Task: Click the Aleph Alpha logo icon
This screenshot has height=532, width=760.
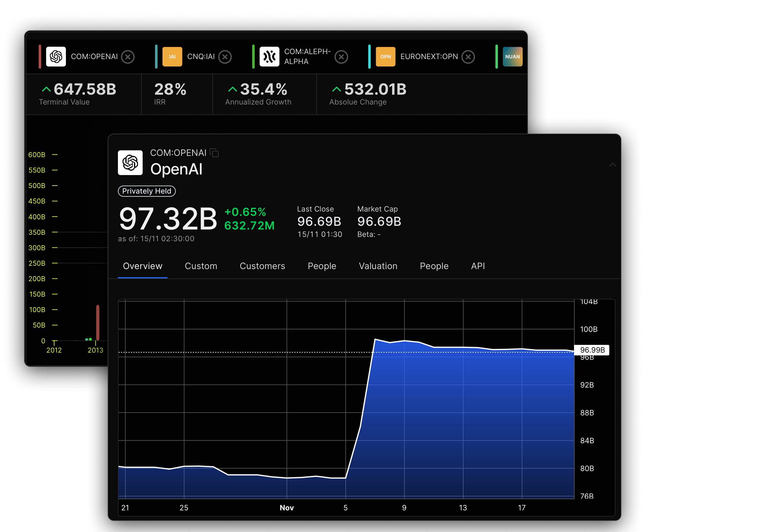Action: [270, 57]
